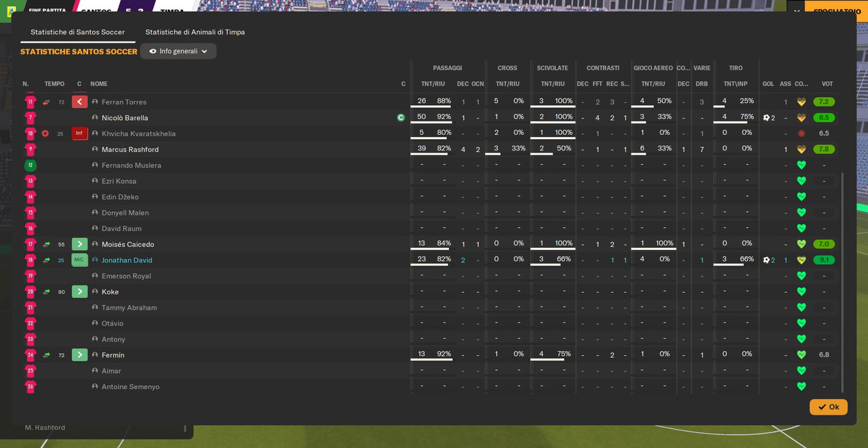Sort by the OCN column header
Viewport: 868px width, 448px height.
(x=477, y=84)
